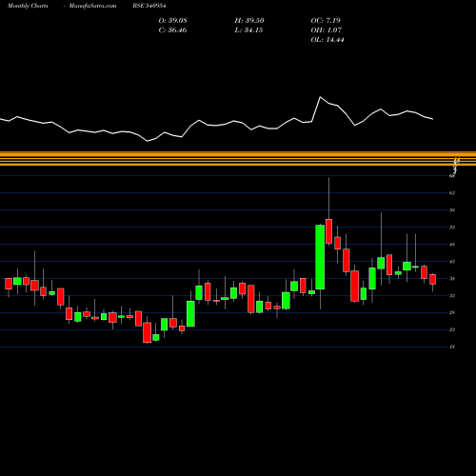Click the open value O: 39.08
Viewport: 476px width, 476px height.
point(173,21)
